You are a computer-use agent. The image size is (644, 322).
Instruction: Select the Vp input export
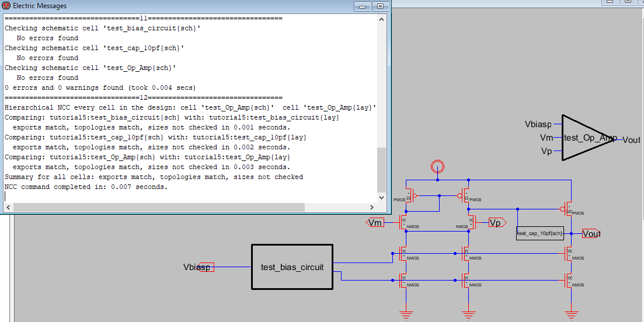(495, 222)
